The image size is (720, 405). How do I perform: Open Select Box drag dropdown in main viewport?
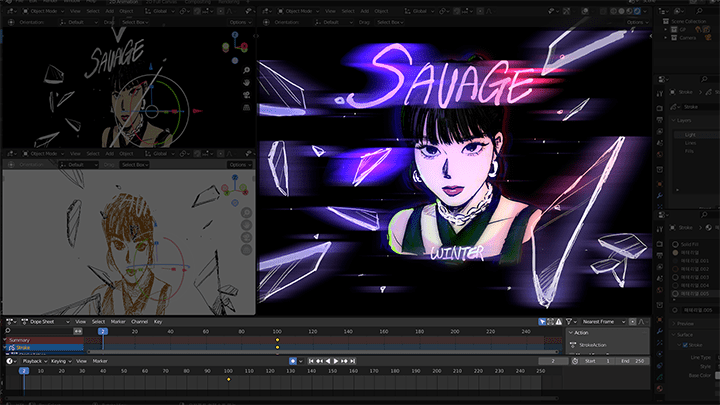[390, 22]
